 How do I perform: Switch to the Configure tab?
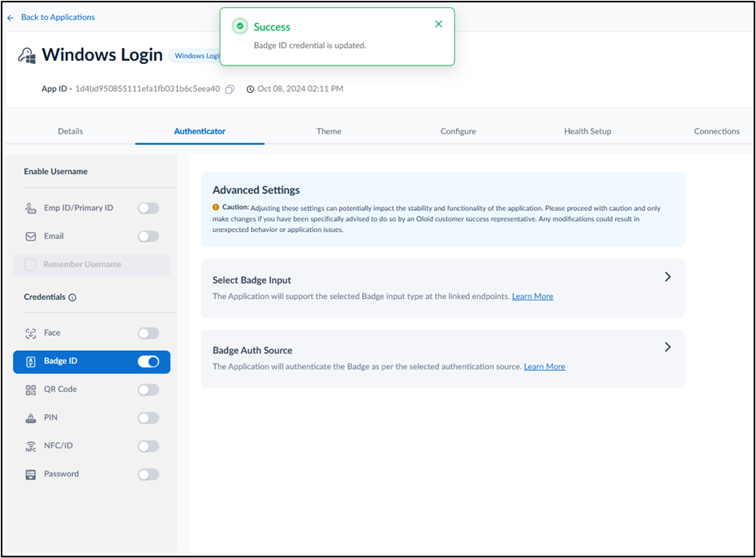[x=458, y=131]
